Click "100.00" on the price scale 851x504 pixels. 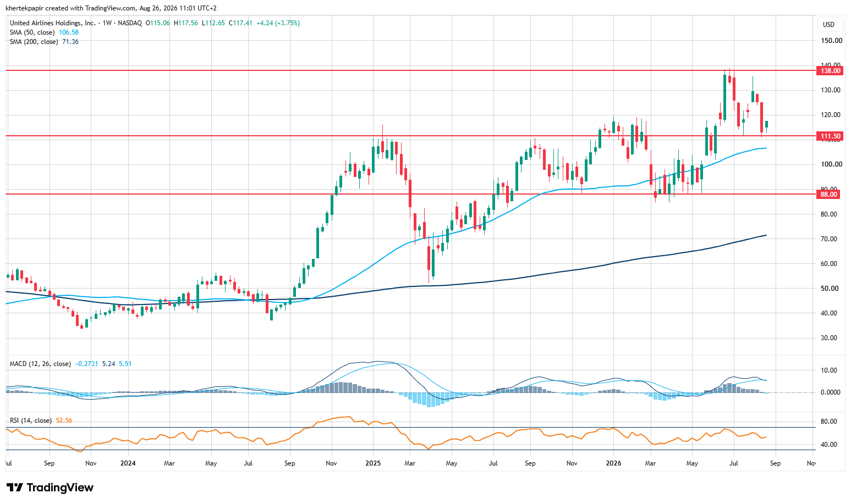[831, 164]
